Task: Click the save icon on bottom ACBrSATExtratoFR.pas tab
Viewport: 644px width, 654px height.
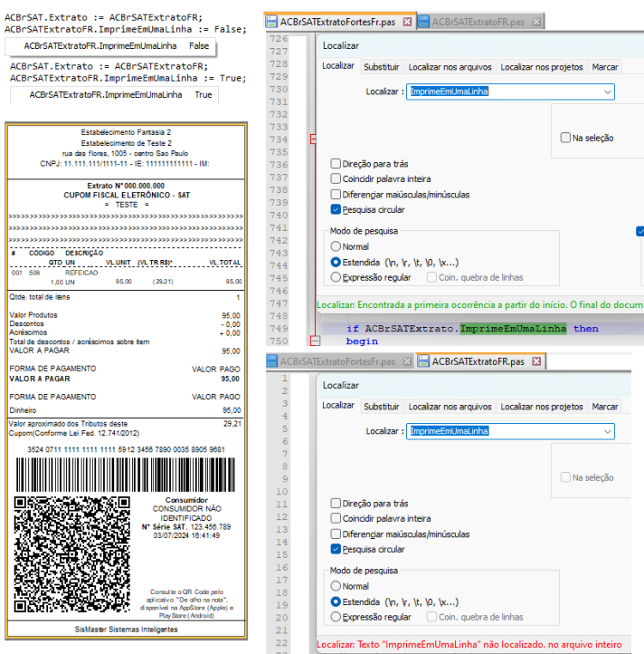Action: pos(423,361)
